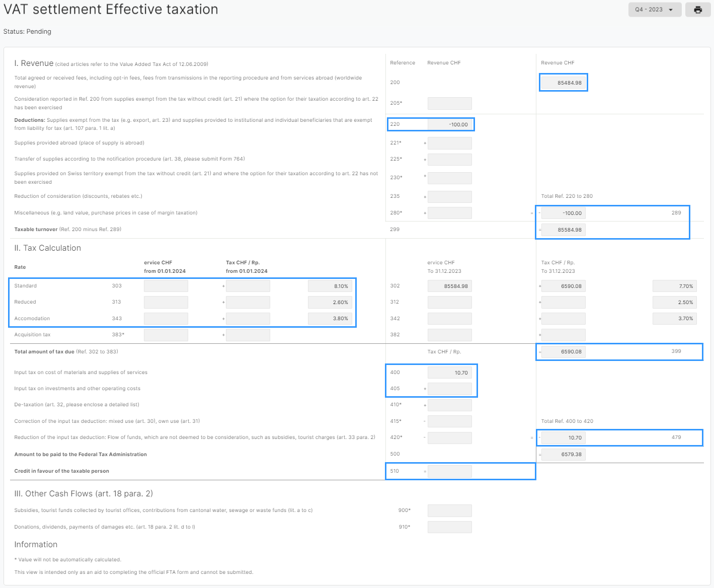Screen dimensions: 714x588
Task: Click the print icon button
Action: point(697,10)
